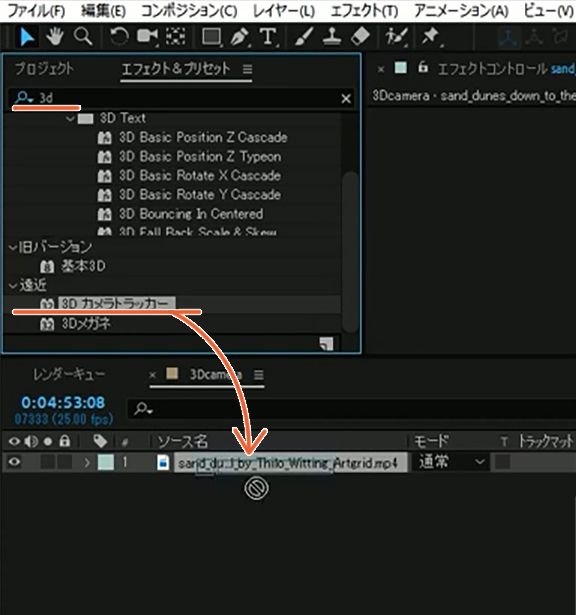Screen dimensions: 576x615
Task: Toggle the lock on Effect Controls panel
Action: [x=422, y=67]
